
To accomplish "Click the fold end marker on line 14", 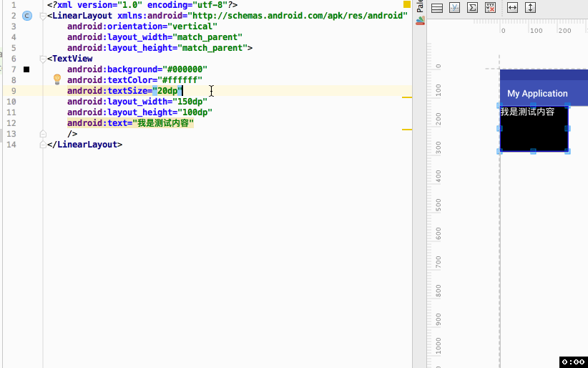I will tap(43, 145).
